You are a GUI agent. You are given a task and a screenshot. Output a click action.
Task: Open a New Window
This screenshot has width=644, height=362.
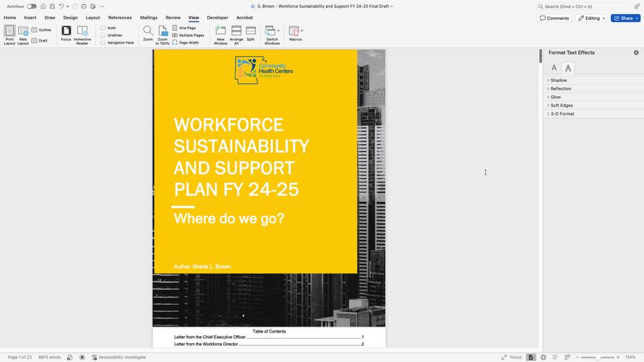[221, 35]
